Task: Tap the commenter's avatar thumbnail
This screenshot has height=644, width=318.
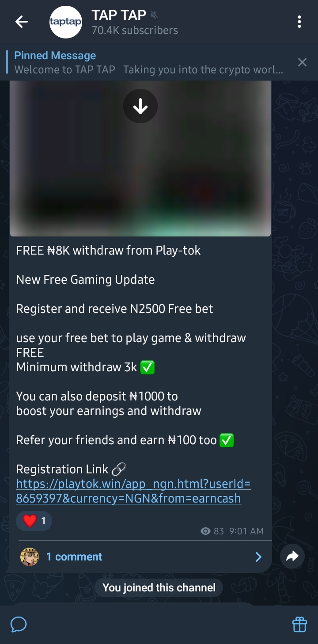Action: [x=30, y=557]
